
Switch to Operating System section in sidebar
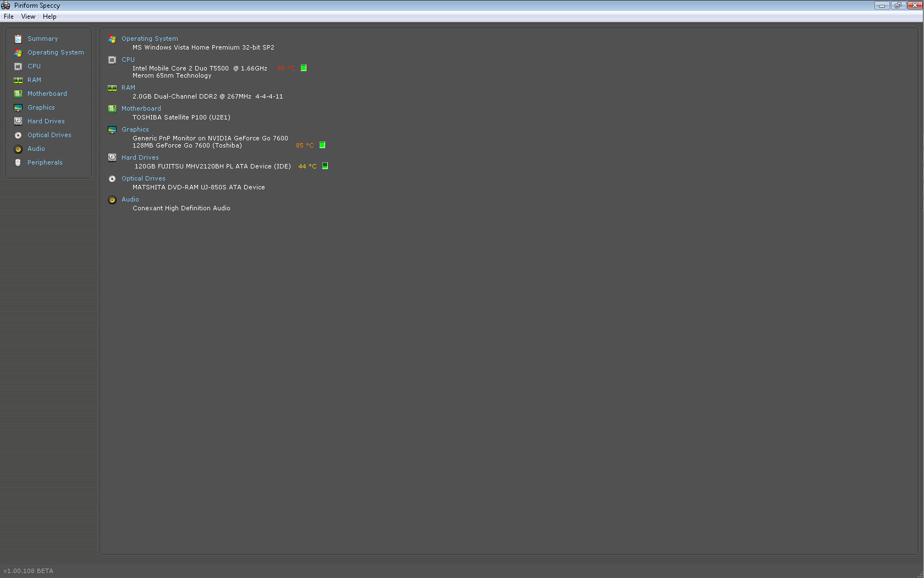(56, 52)
